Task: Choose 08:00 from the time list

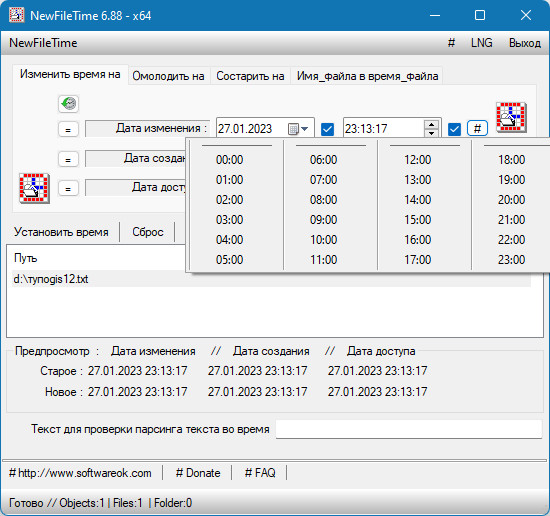Action: [323, 200]
